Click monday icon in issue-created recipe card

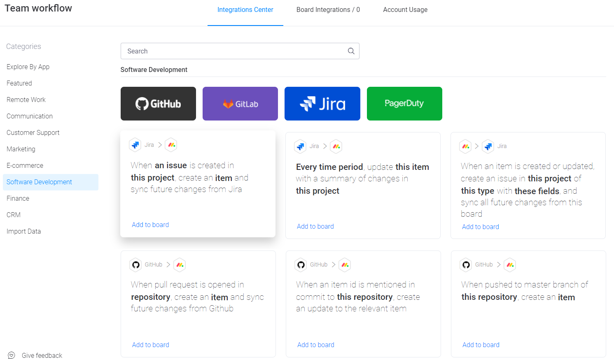tap(171, 145)
